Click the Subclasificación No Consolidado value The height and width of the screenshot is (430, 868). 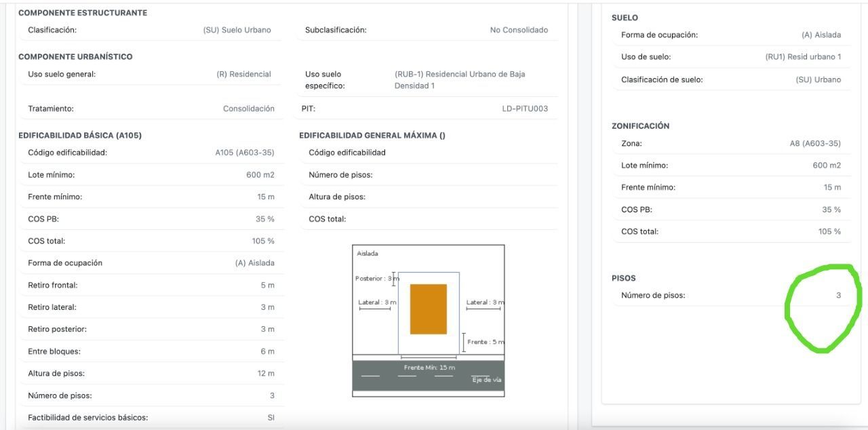tap(519, 30)
